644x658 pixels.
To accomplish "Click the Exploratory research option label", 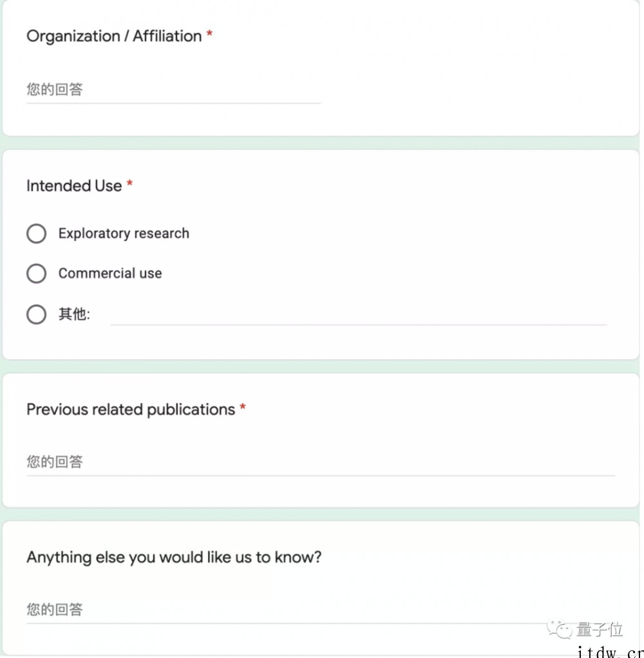I will coord(124,233).
